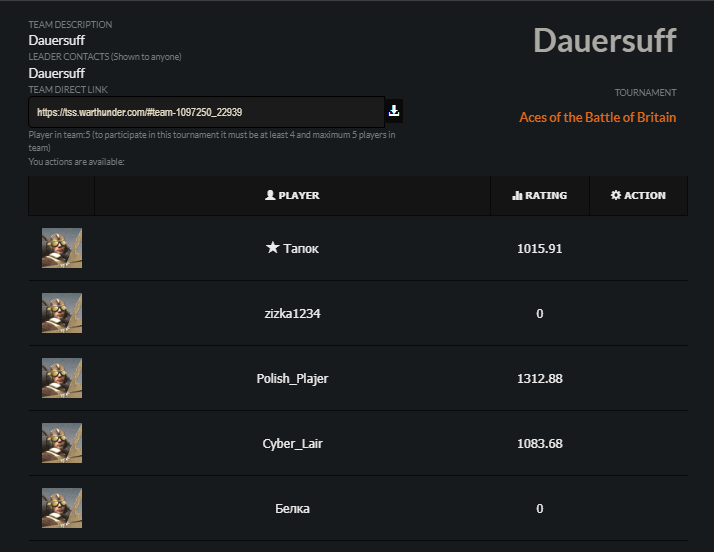714x552 pixels.
Task: Open the avatar of player zizka1234
Action: pyautogui.click(x=62, y=313)
